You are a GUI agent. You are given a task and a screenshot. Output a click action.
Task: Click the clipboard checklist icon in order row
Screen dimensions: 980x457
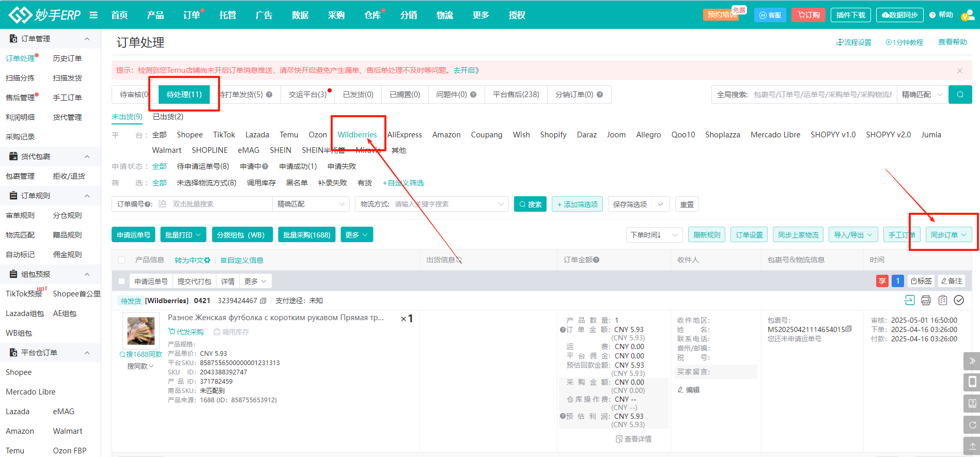point(943,300)
